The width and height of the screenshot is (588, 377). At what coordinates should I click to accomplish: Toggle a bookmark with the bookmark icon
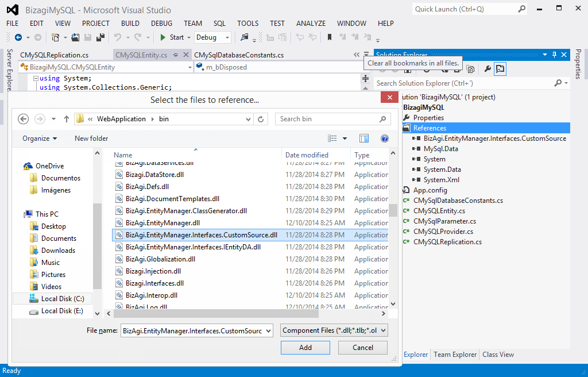point(329,37)
